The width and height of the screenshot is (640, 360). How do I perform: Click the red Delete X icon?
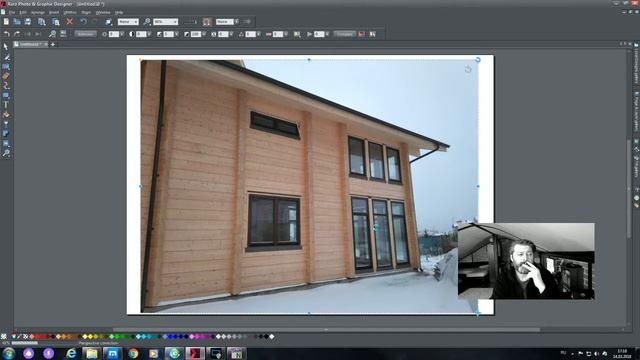coord(69,22)
